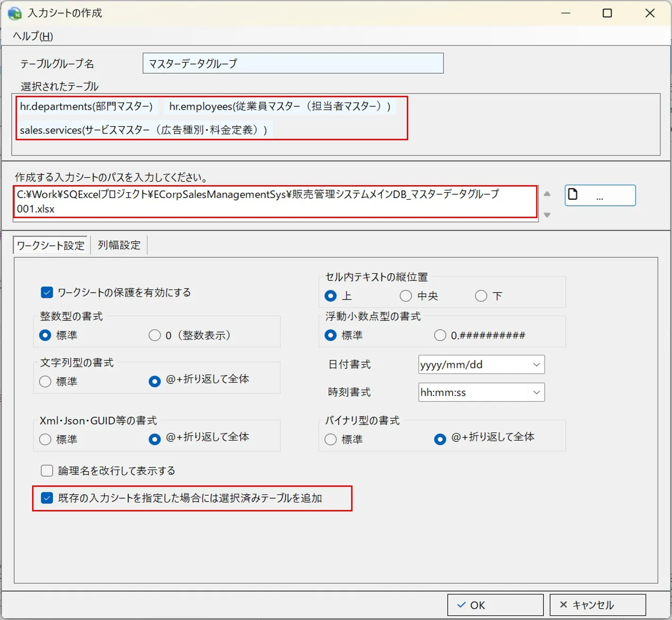The width and height of the screenshot is (672, 620).
Task: Click the path field down arrow
Action: coord(547,215)
